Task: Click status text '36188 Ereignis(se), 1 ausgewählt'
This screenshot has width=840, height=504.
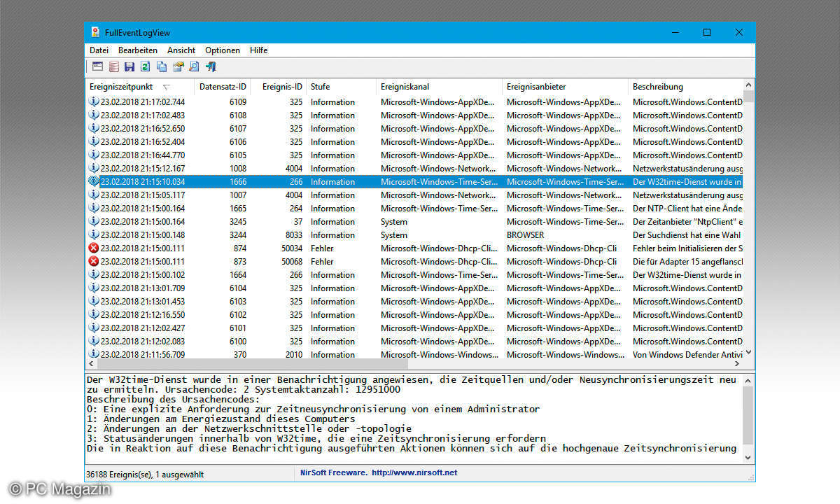Action: [146, 474]
